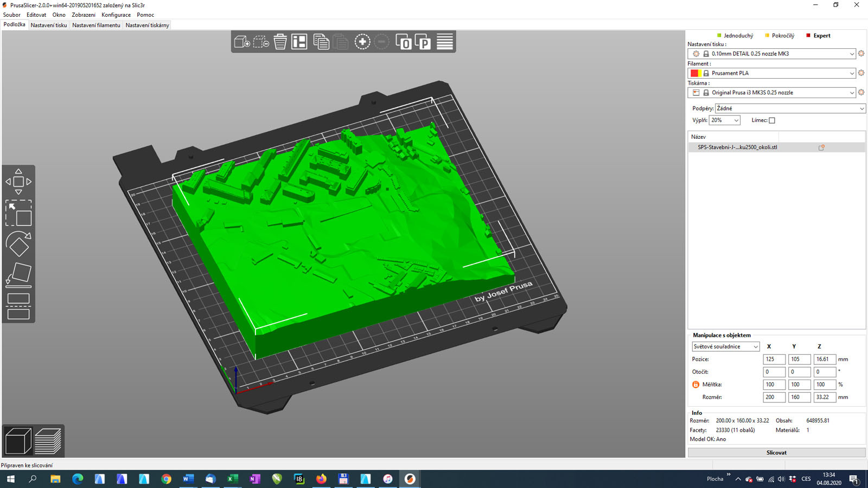Select the Rotate tool in left toolbar

tap(18, 244)
